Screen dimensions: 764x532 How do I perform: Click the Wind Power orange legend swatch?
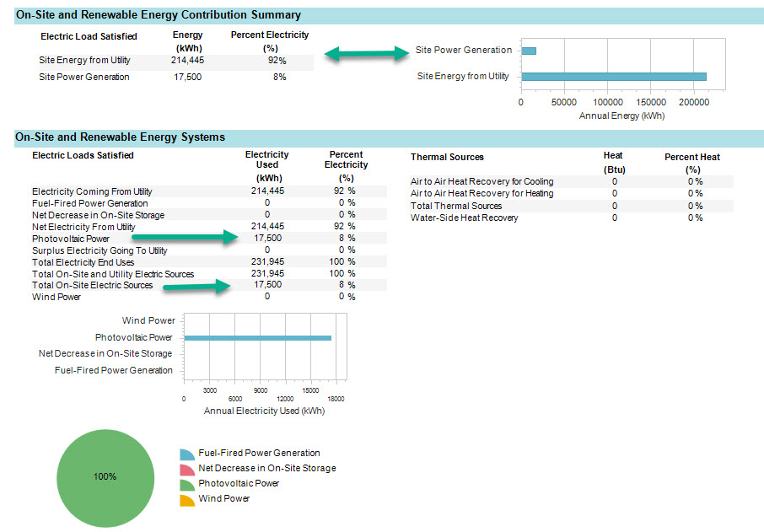(187, 500)
